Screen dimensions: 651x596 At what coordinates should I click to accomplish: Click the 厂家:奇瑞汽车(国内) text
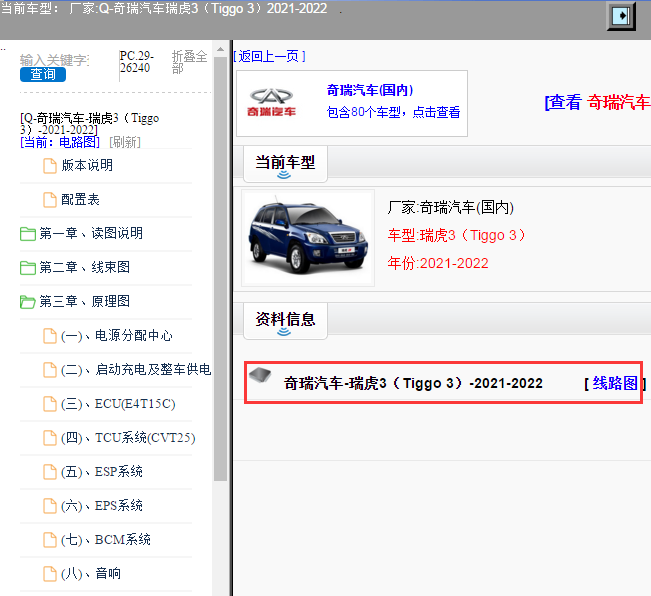point(450,207)
